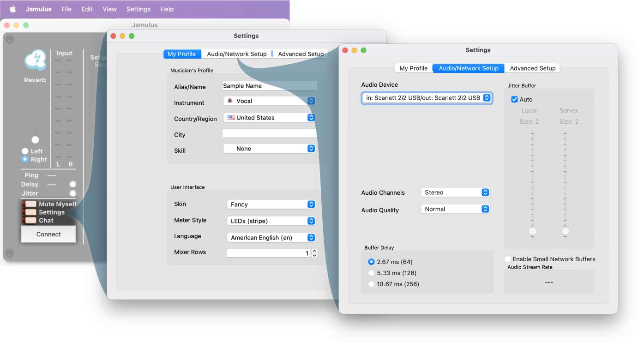
Task: Click the United States flag icon
Action: pyautogui.click(x=231, y=118)
